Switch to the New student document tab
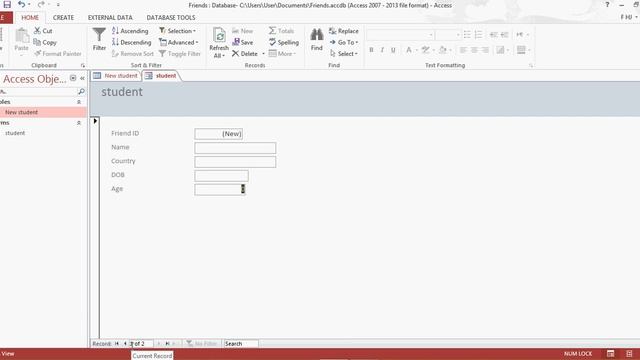The width and height of the screenshot is (640, 360). coord(116,76)
